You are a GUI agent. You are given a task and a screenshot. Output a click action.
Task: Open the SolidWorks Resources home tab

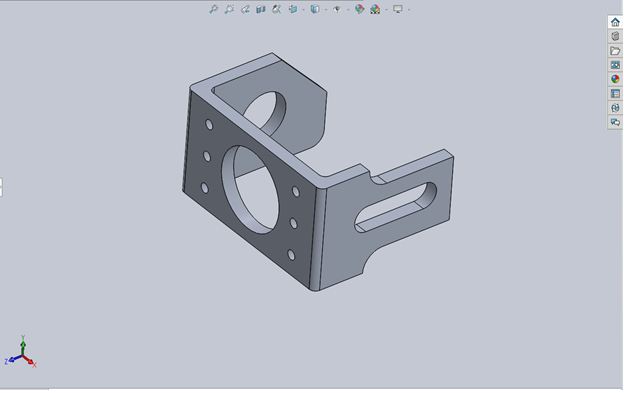coord(615,22)
